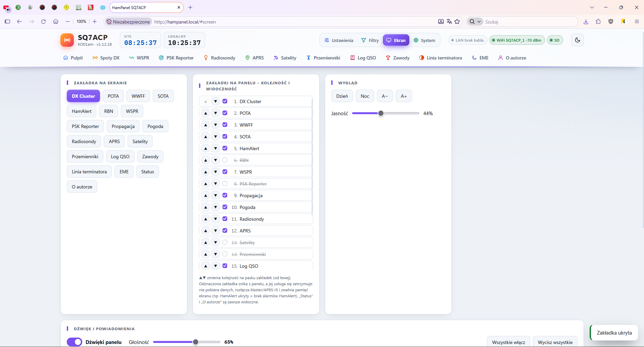This screenshot has height=347, width=644.
Task: Adjust the Głośność volume slider
Action: coord(186,342)
